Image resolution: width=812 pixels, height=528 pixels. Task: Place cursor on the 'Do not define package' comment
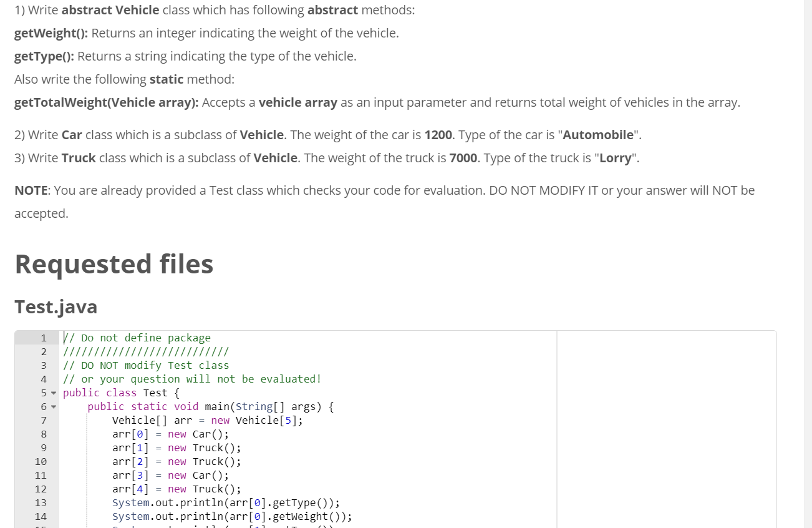pyautogui.click(x=137, y=338)
